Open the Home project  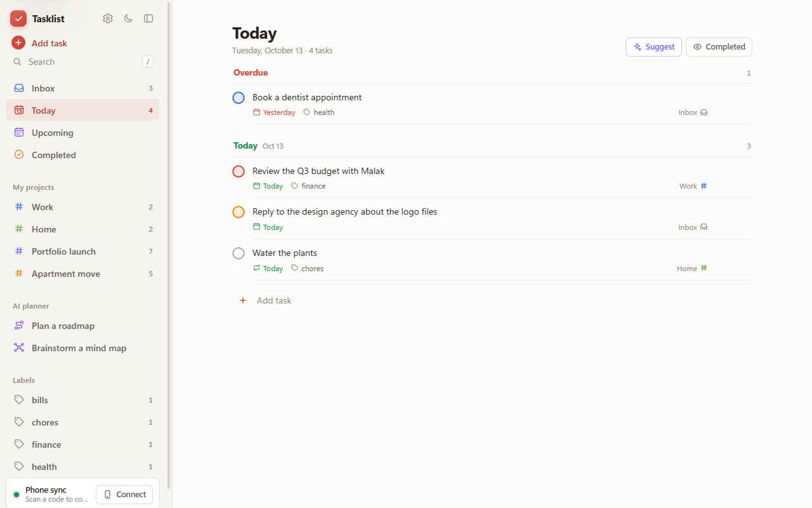click(x=82, y=229)
